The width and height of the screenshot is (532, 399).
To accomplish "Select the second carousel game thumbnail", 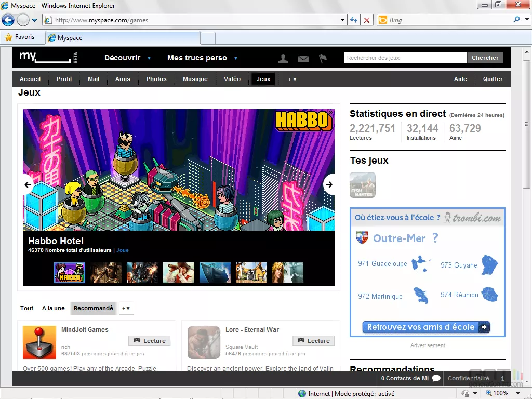I will tap(106, 272).
